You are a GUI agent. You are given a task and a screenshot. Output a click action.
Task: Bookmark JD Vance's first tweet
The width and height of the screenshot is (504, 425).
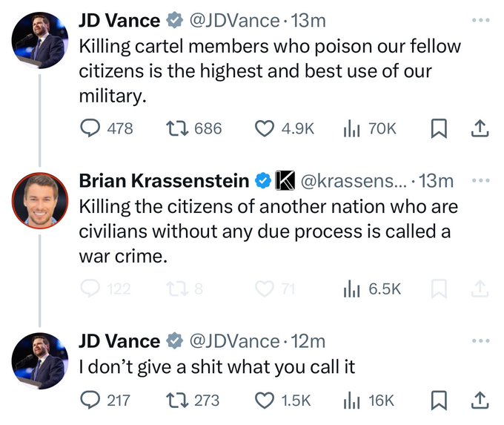(438, 128)
